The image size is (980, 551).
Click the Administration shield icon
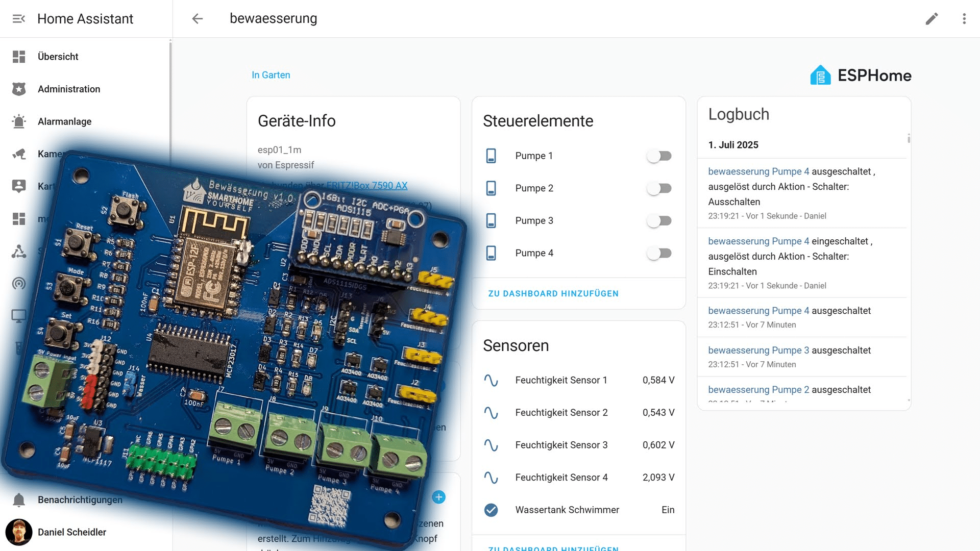coord(19,89)
